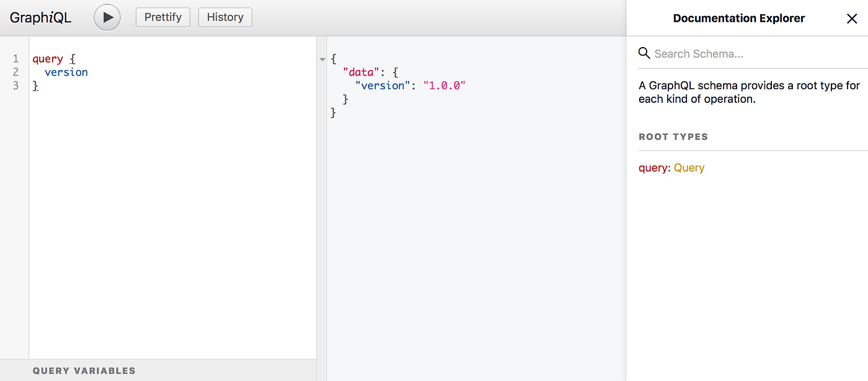Screen dimensions: 868x381
Task: Click the GraphiQL logo
Action: 40,17
